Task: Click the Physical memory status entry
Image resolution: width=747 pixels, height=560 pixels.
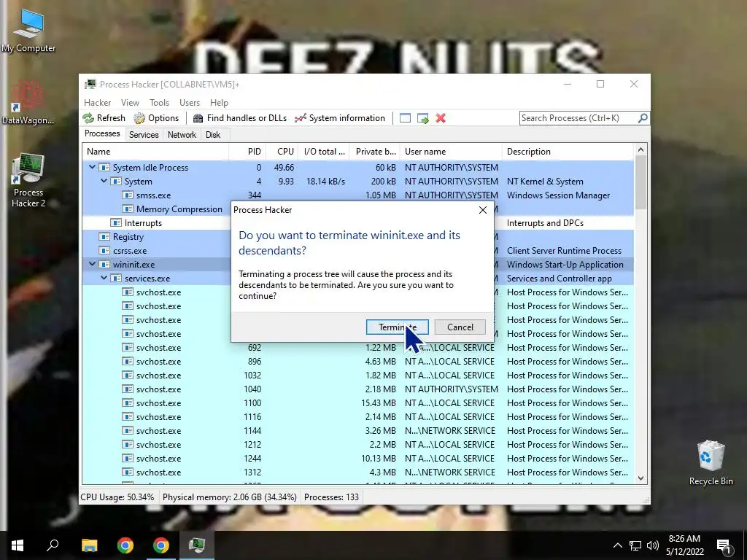Action: click(230, 497)
